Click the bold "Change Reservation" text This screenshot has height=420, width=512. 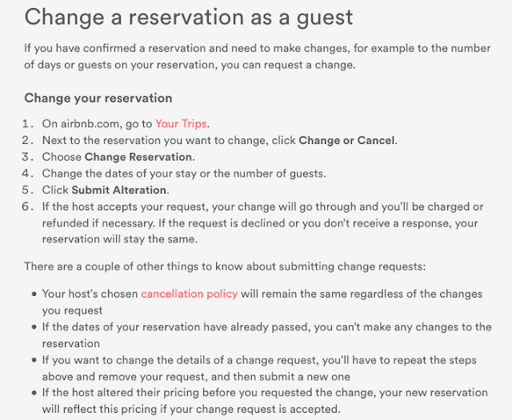(x=138, y=157)
